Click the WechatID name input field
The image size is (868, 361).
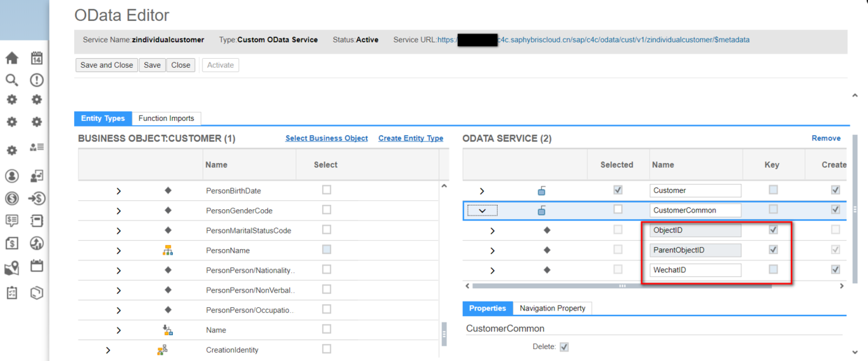(695, 270)
